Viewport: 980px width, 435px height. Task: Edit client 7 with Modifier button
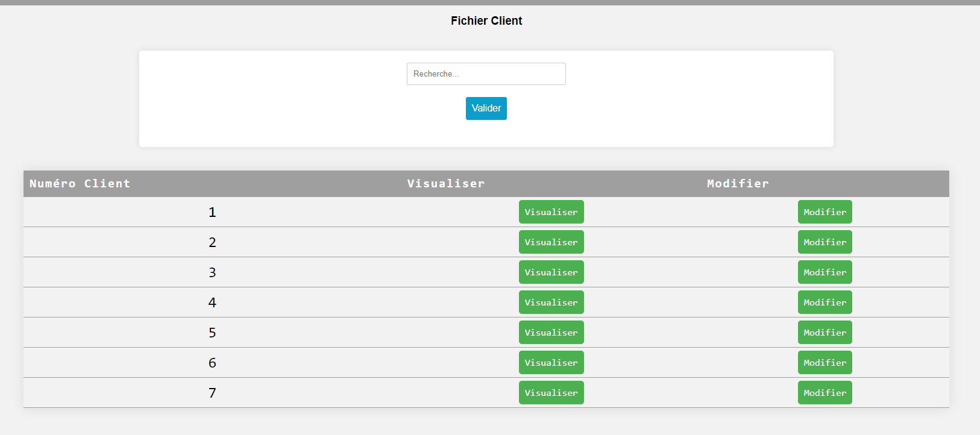825,393
